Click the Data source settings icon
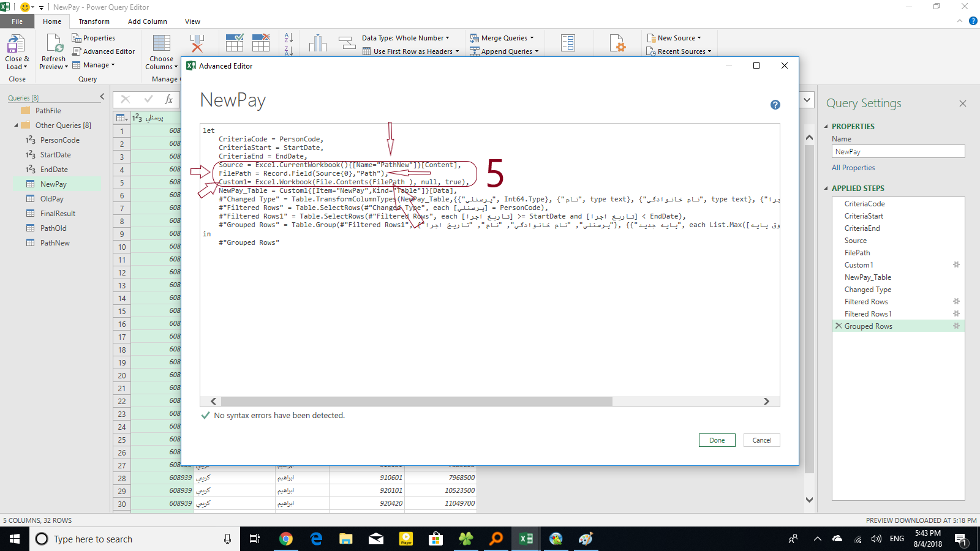The height and width of the screenshot is (551, 980). [x=617, y=43]
